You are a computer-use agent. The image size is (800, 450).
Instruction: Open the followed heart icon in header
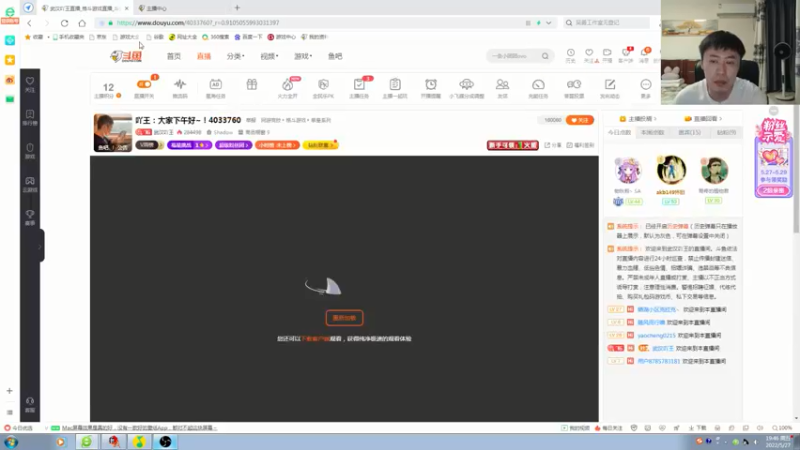click(x=589, y=53)
